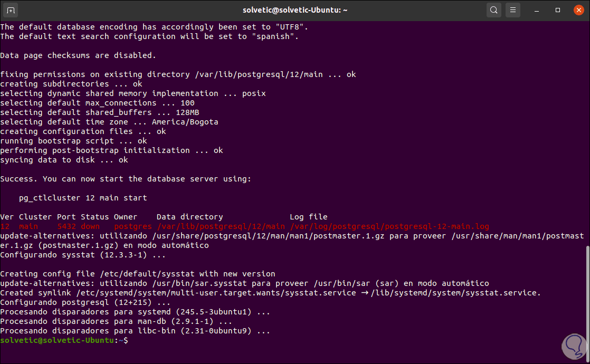Screen dimensions: 590x364
Task: Click the Success database server message line
Action: pos(126,179)
